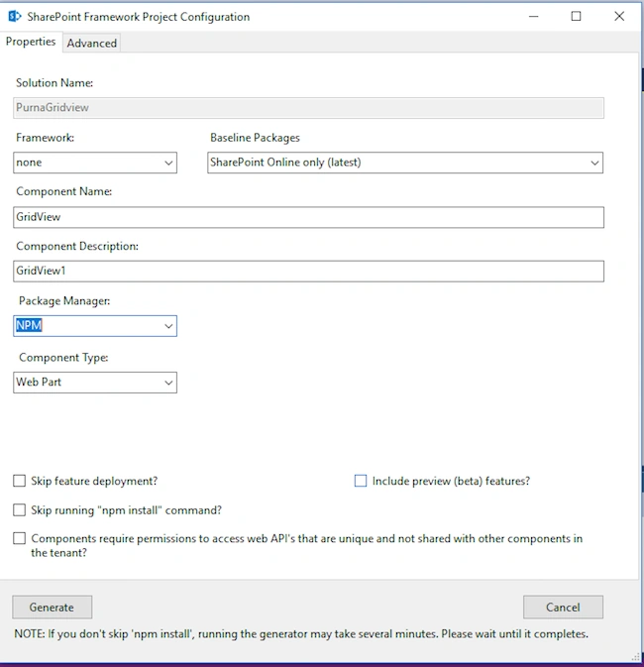Check Include preview (beta) features

(361, 481)
